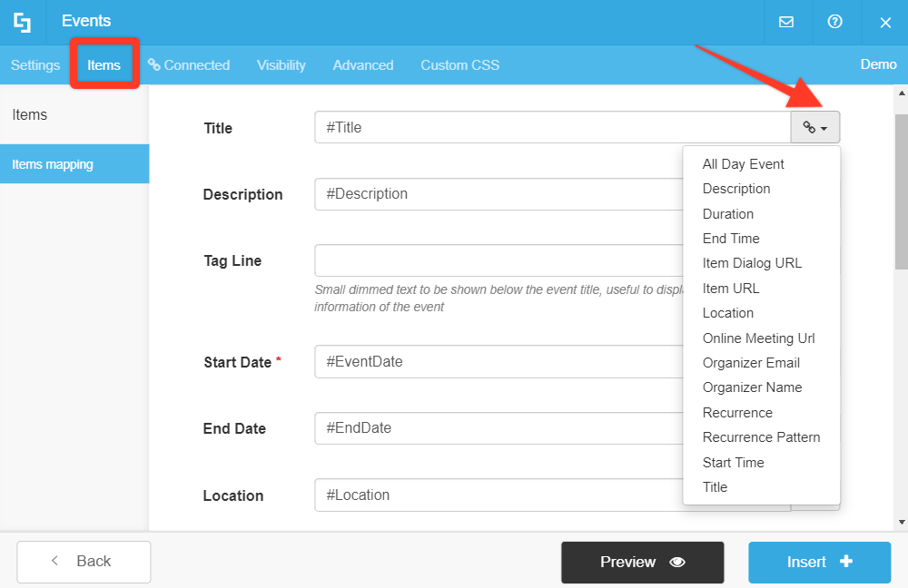Image resolution: width=908 pixels, height=588 pixels.
Task: Click the Back button
Action: coord(84,562)
